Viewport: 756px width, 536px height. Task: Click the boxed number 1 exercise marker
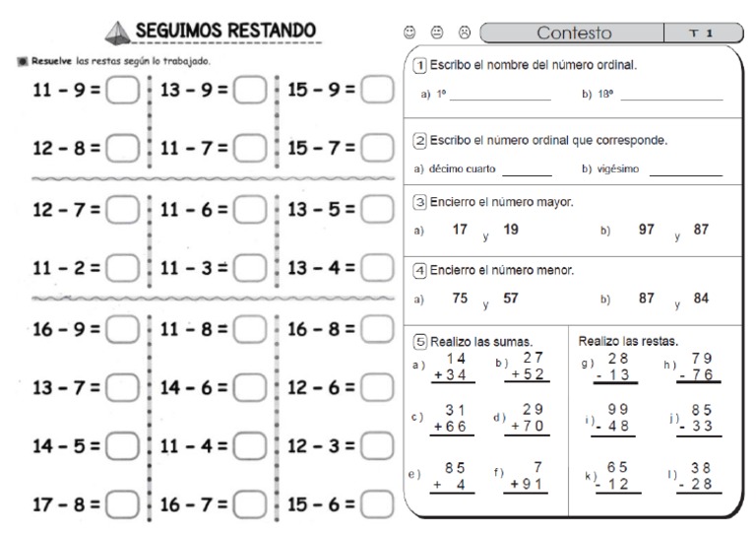coord(419,65)
